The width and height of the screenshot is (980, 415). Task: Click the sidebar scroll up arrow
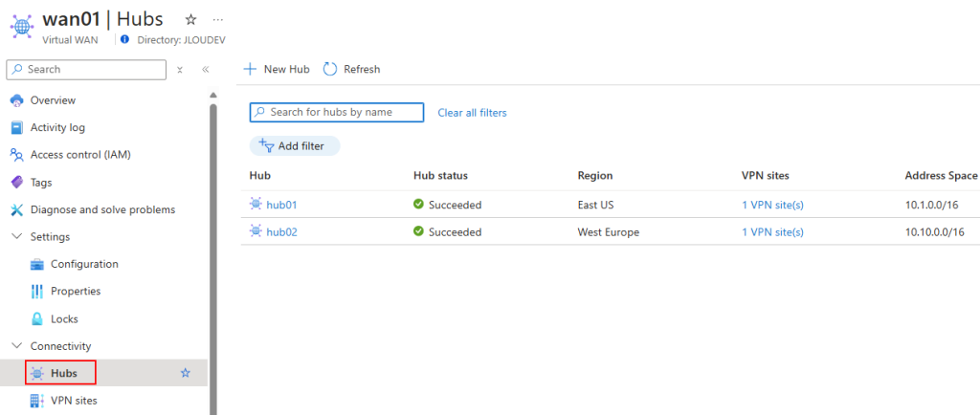coord(212,96)
